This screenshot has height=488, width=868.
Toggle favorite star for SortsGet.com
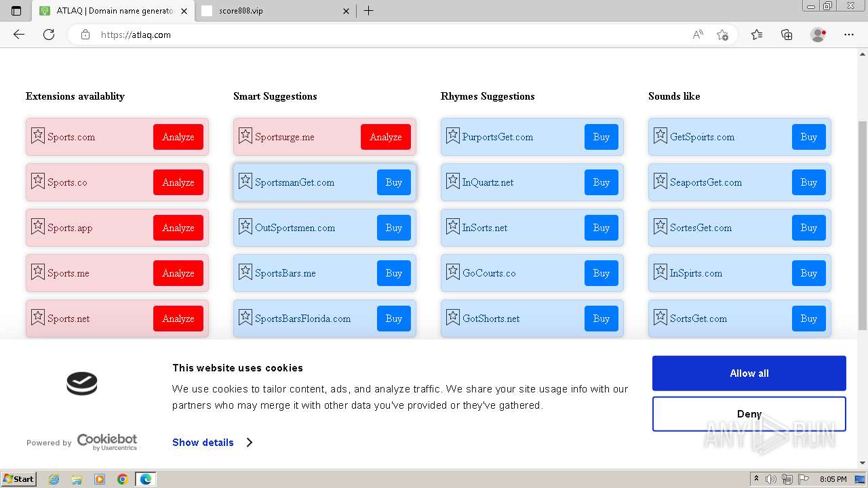660,317
